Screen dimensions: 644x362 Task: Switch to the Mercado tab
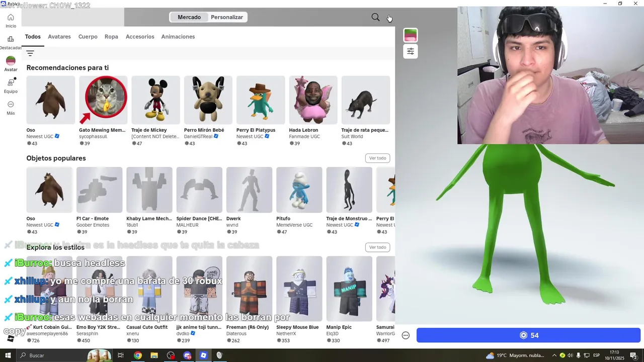click(x=189, y=17)
